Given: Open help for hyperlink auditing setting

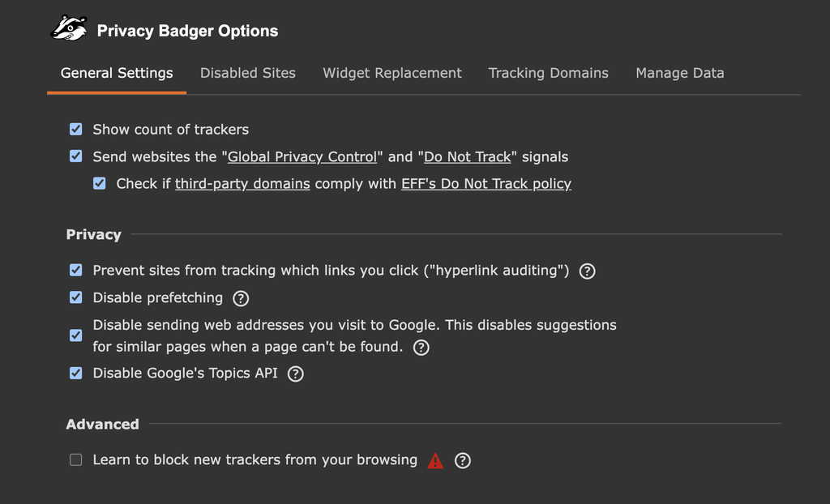Looking at the screenshot, I should (587, 271).
